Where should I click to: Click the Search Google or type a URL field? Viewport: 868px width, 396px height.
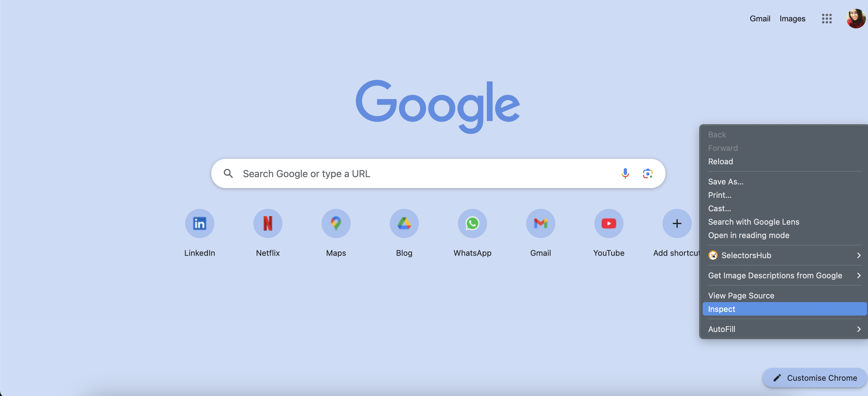tap(438, 173)
